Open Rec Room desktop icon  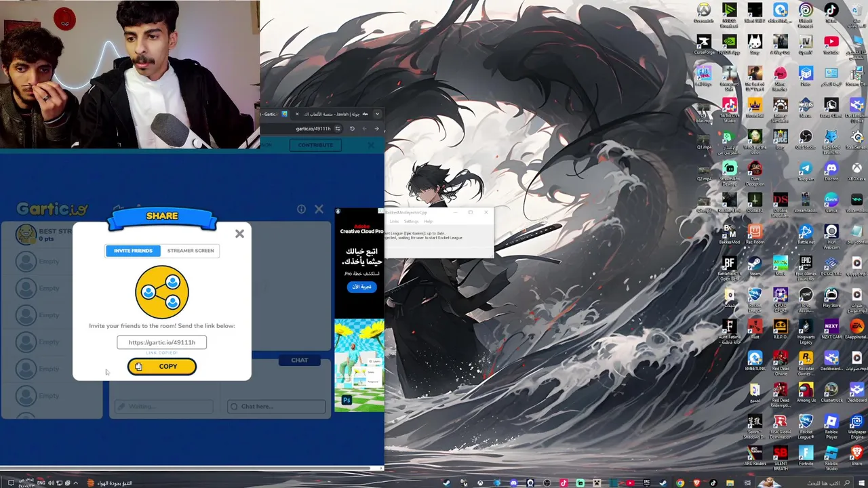point(755,235)
